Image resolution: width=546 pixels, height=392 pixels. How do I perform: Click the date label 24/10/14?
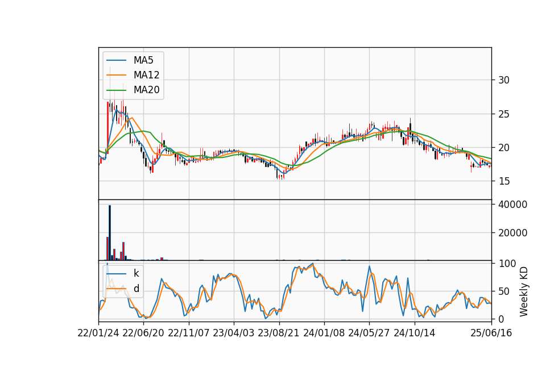pyautogui.click(x=415, y=333)
